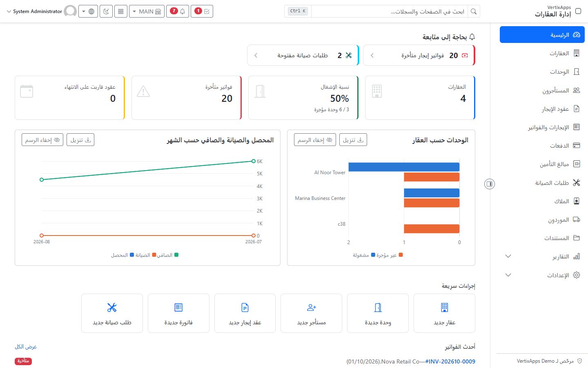Toggle dark mode moon icon
Image resolution: width=588 pixels, height=368 pixels.
tap(106, 11)
